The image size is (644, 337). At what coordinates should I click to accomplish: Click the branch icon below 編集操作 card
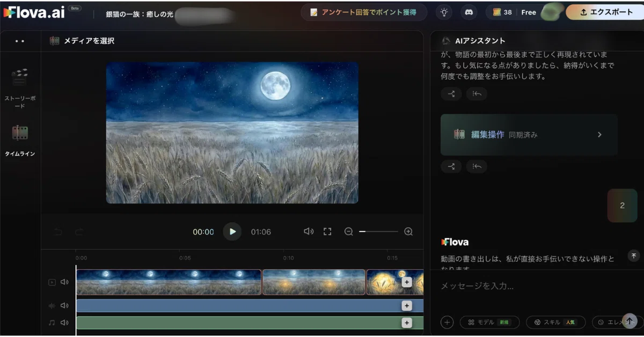(451, 166)
